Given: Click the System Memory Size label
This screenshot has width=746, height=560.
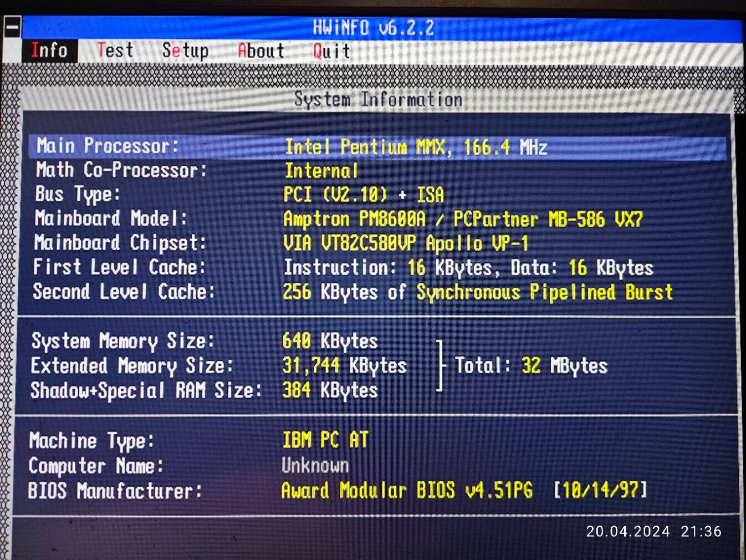Looking at the screenshot, I should (x=122, y=341).
